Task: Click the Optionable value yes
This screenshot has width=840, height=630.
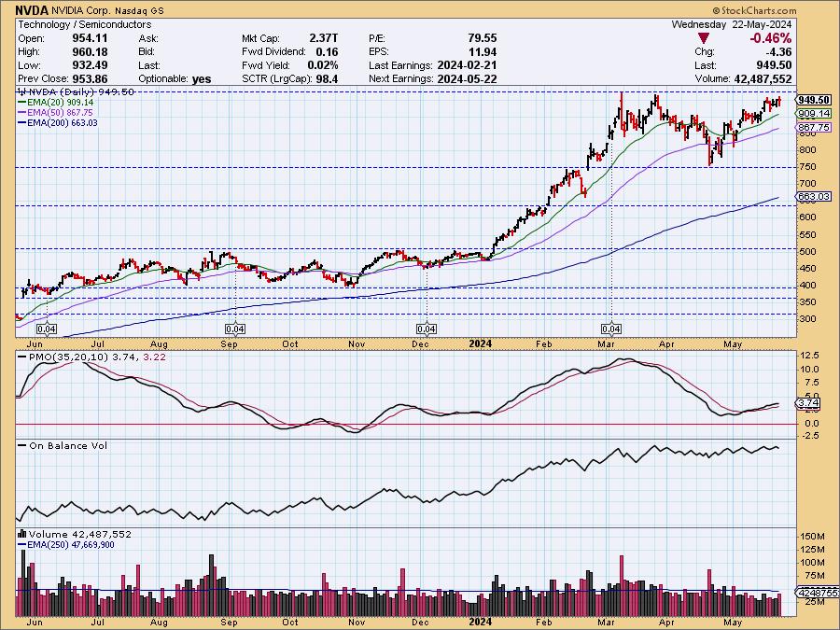Action: click(x=202, y=78)
